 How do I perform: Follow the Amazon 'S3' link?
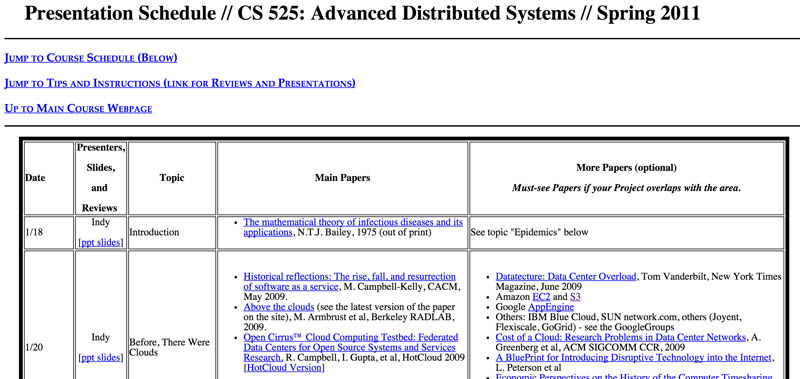[575, 297]
